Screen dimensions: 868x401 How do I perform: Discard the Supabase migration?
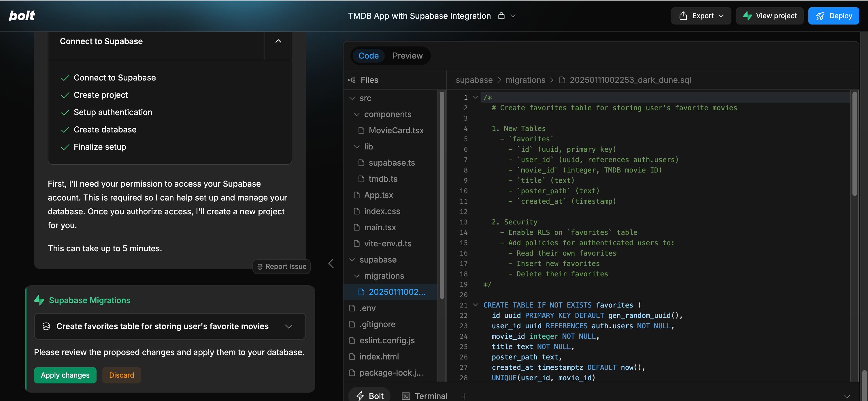(x=121, y=375)
